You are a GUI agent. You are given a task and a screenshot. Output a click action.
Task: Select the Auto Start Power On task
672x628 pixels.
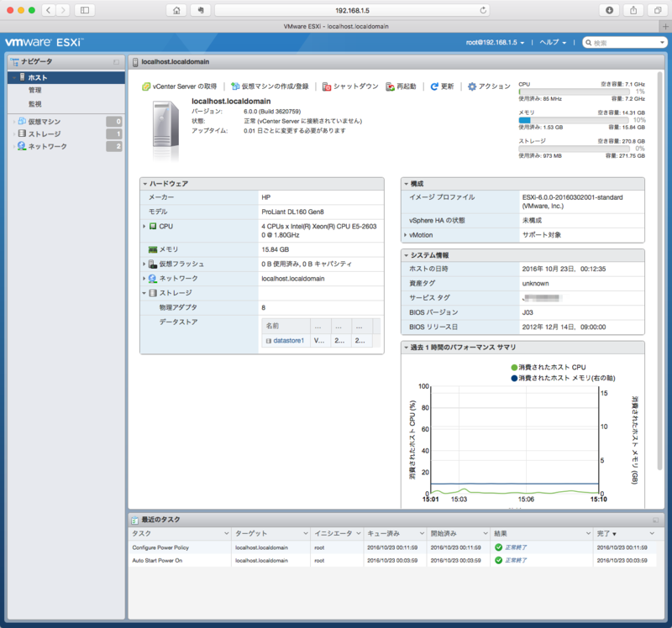coord(392,560)
